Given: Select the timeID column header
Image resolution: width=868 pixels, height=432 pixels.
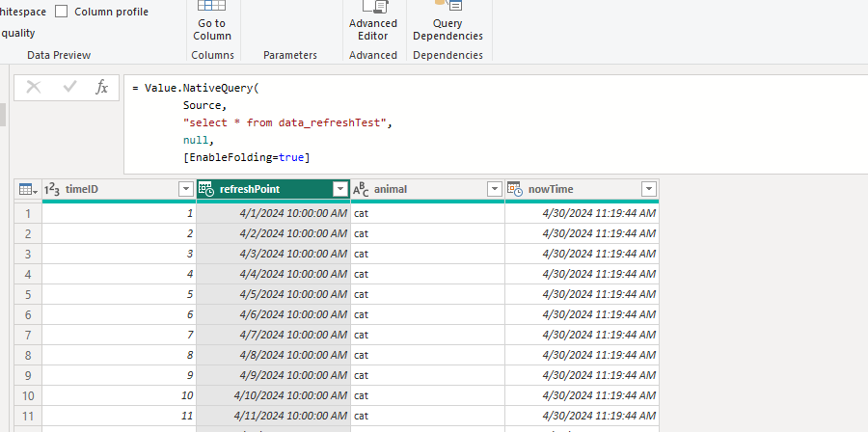Looking at the screenshot, I should [x=119, y=190].
